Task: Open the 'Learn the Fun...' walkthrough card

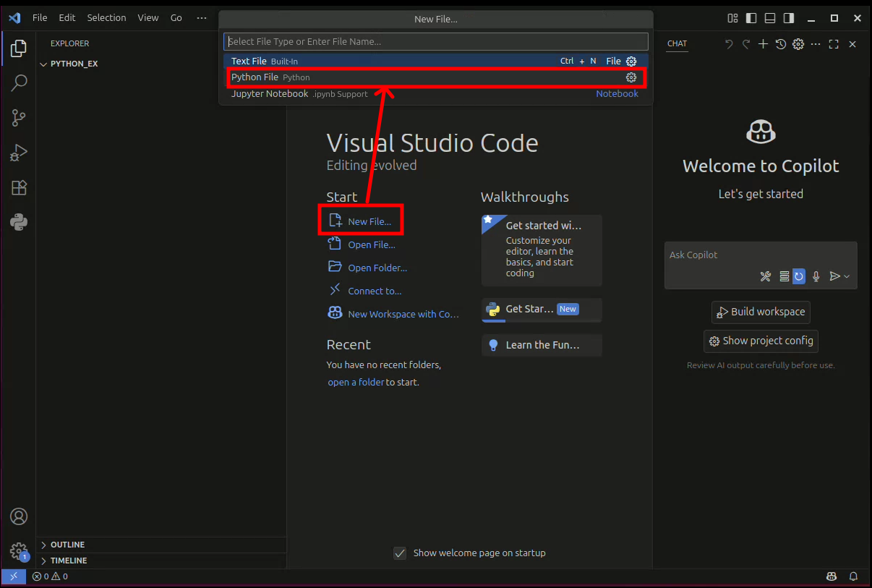Action: click(542, 345)
